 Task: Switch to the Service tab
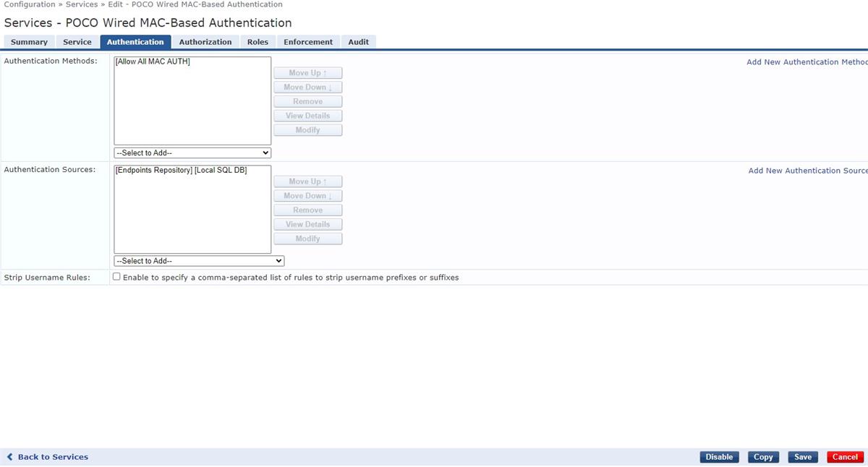coord(77,42)
